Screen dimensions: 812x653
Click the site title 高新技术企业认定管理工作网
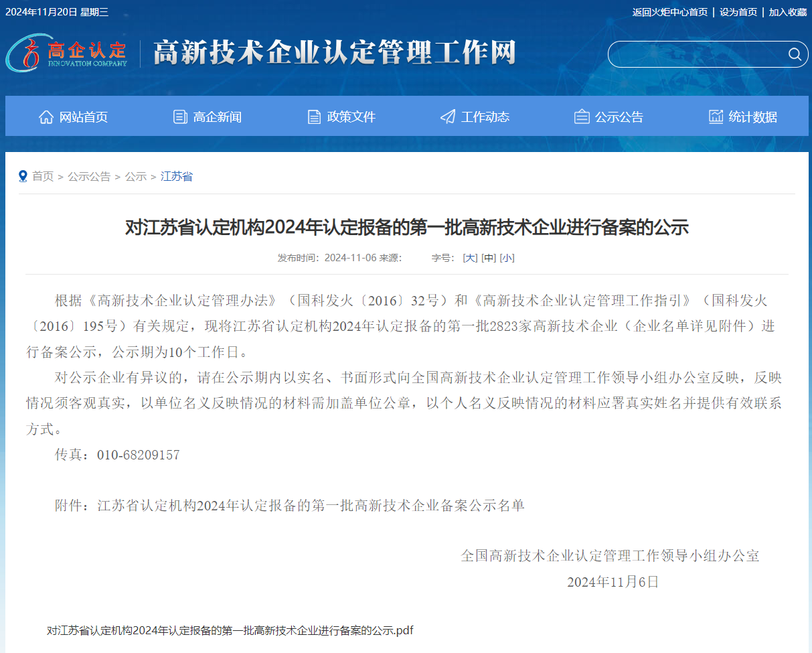[x=335, y=53]
